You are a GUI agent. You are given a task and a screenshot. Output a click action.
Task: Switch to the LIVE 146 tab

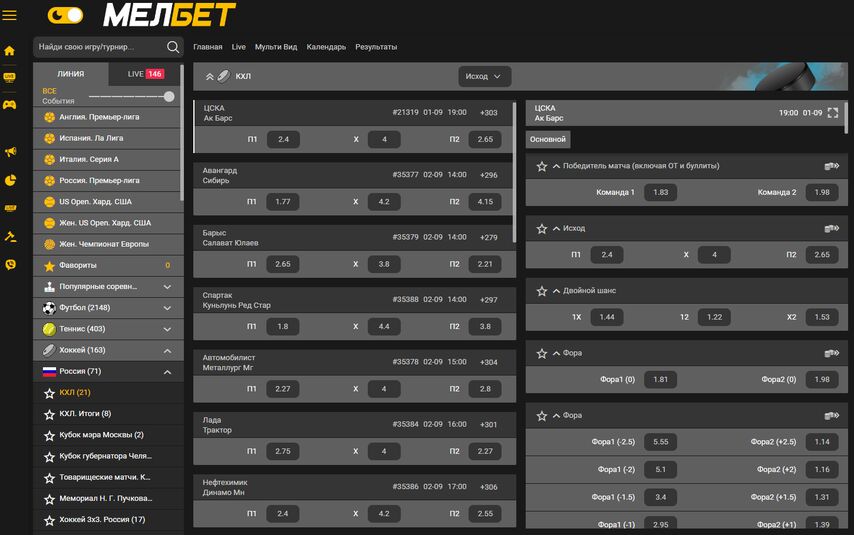click(x=145, y=74)
